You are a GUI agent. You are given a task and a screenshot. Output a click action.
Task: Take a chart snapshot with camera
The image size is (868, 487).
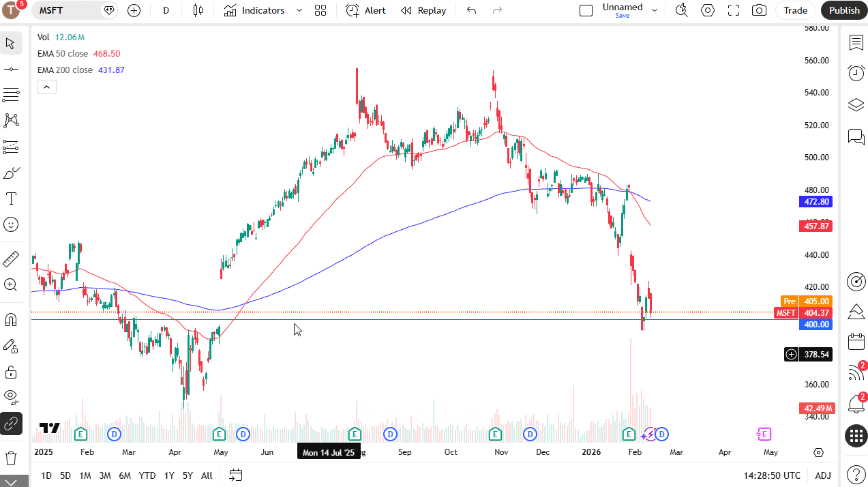(x=758, y=10)
